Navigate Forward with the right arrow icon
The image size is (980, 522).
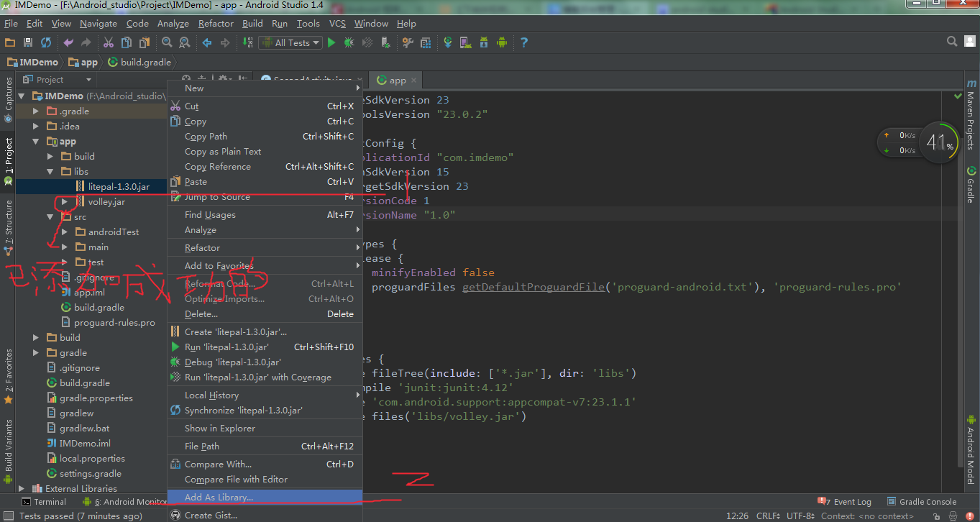tap(225, 43)
